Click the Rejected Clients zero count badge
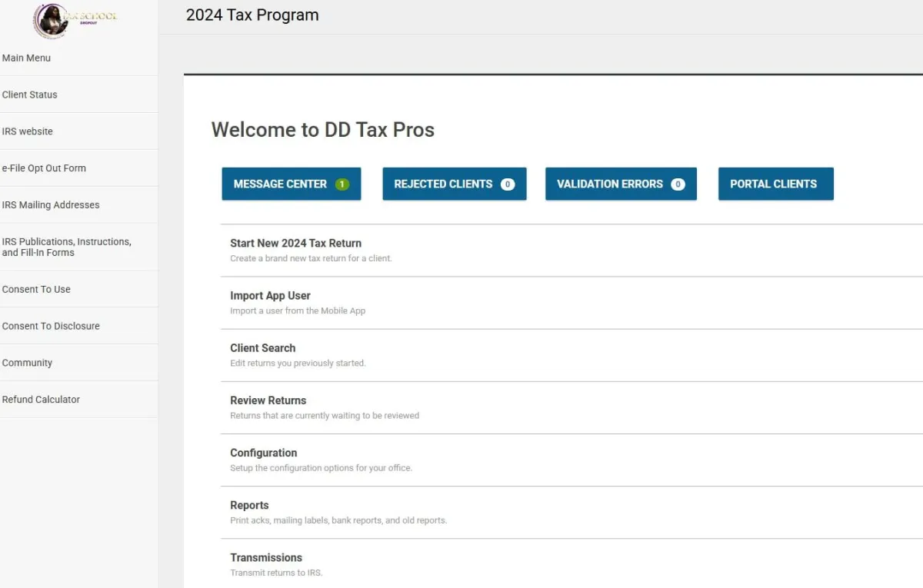 click(x=508, y=184)
